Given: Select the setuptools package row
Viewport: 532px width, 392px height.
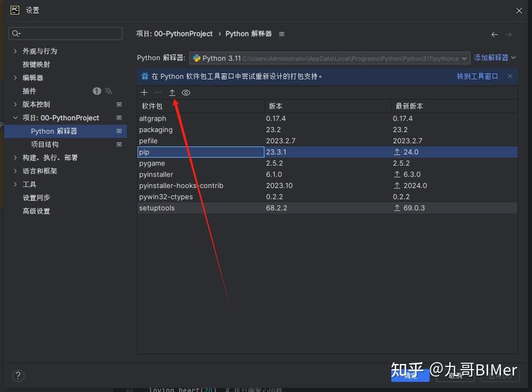Looking at the screenshot, I should (327, 208).
